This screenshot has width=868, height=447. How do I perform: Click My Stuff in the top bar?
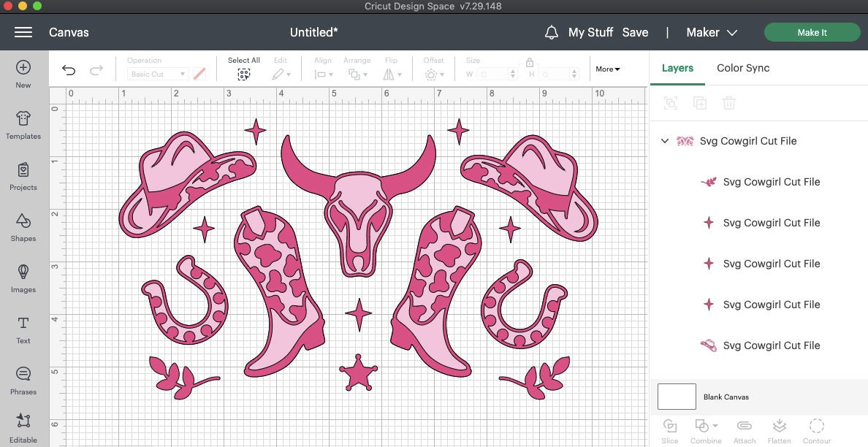[589, 32]
